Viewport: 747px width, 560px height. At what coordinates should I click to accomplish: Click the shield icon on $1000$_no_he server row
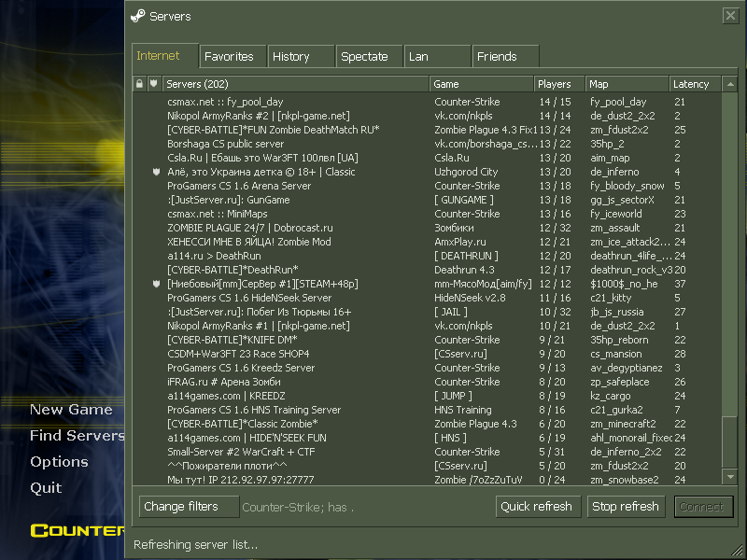156,284
